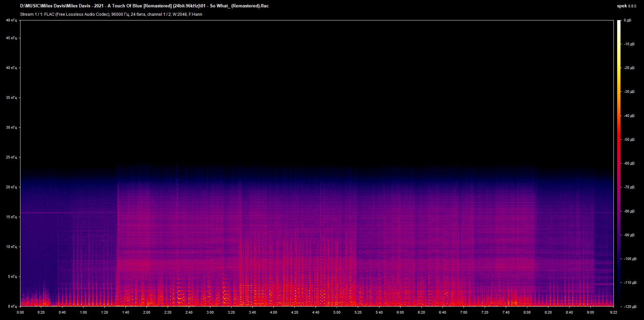Click the '-110 дБ' level label

630,283
